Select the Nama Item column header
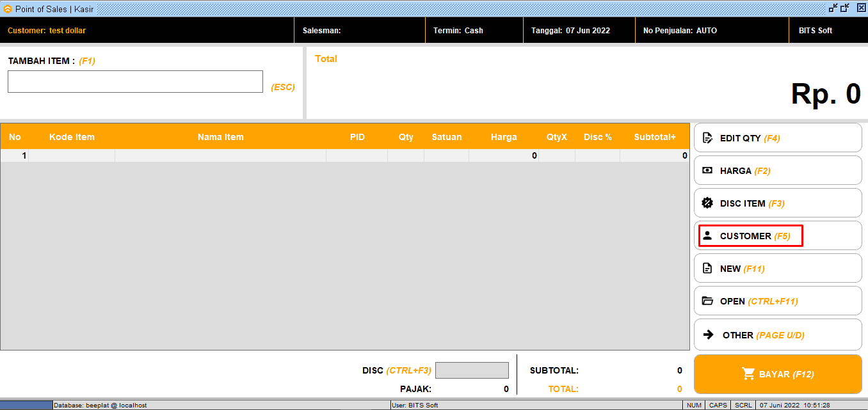The image size is (868, 410). coord(220,137)
